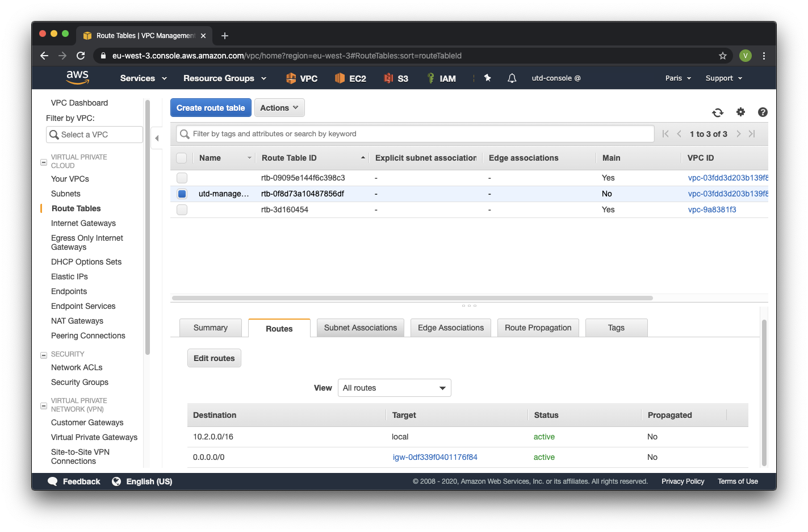Image resolution: width=808 pixels, height=532 pixels.
Task: Open table settings gear icon
Action: tap(740, 112)
